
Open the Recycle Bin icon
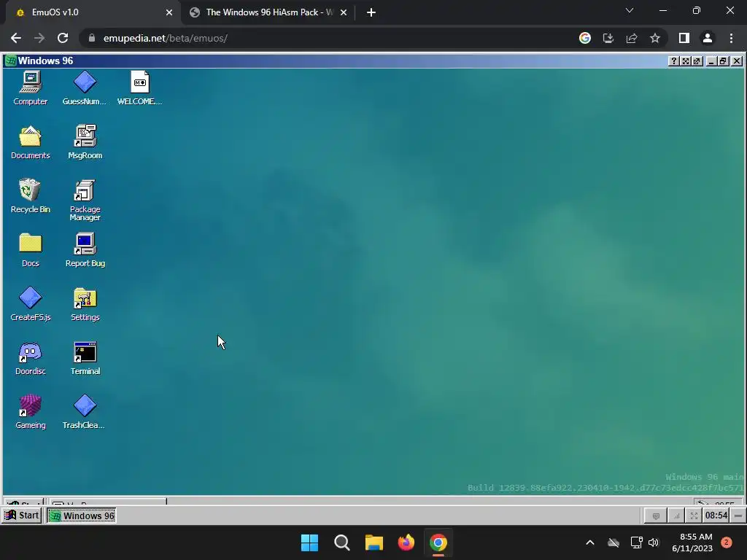pos(30,195)
